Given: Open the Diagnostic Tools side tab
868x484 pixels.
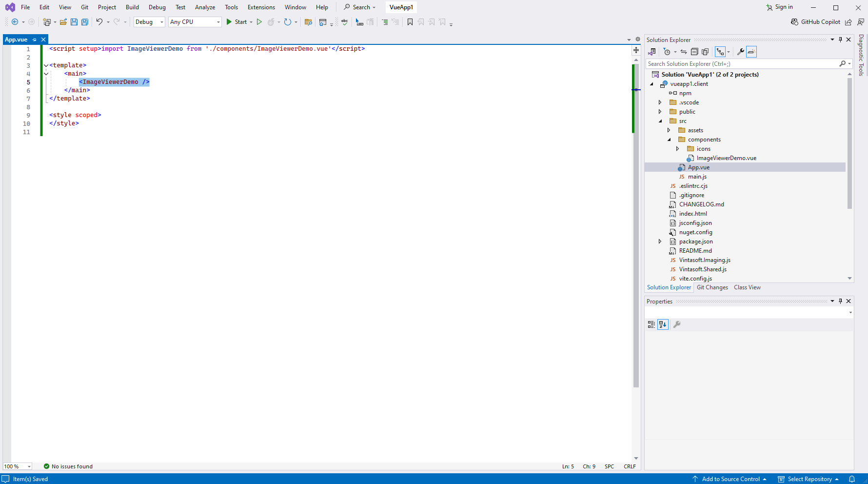Looking at the screenshot, I should pos(862,55).
